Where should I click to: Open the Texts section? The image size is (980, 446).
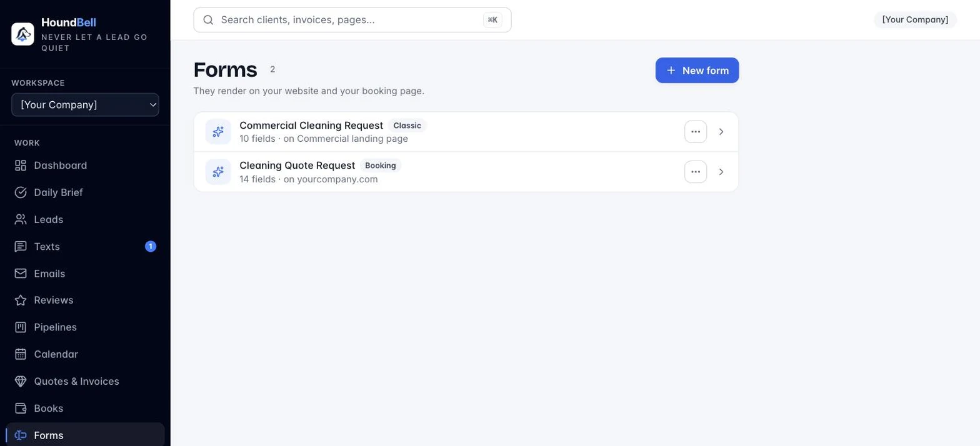click(85, 247)
